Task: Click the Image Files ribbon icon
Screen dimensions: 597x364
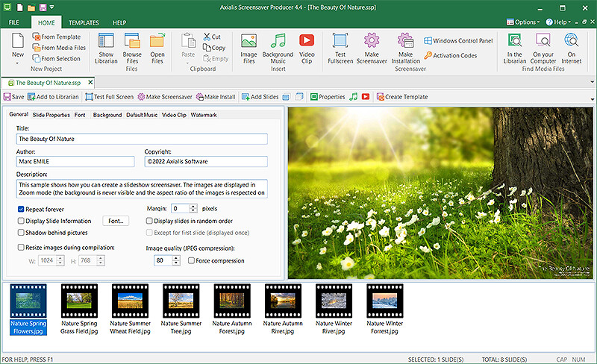Action: 249,48
